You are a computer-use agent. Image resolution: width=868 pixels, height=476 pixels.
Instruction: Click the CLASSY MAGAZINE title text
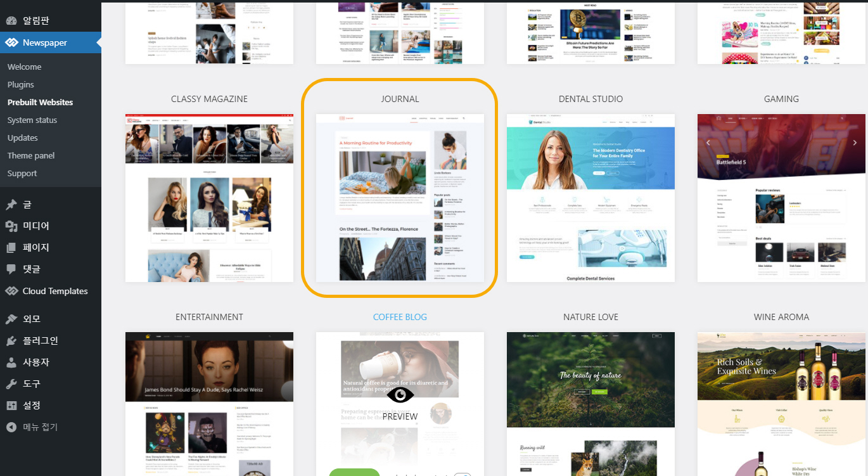tap(209, 99)
